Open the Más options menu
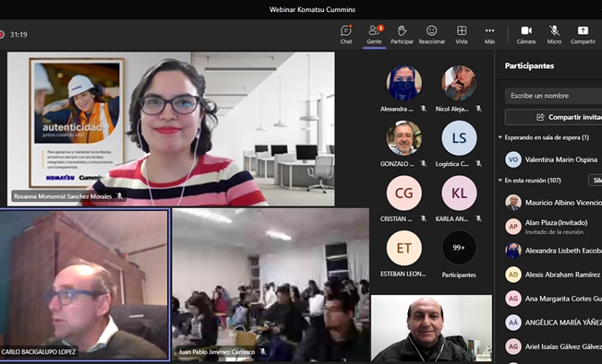This screenshot has width=602, height=364. point(490,35)
